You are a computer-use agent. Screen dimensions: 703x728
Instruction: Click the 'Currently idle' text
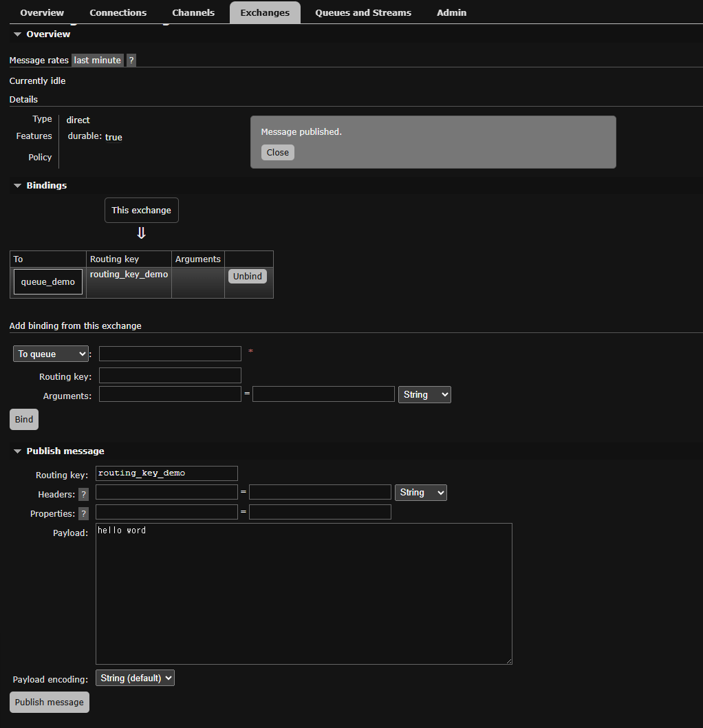coord(38,81)
